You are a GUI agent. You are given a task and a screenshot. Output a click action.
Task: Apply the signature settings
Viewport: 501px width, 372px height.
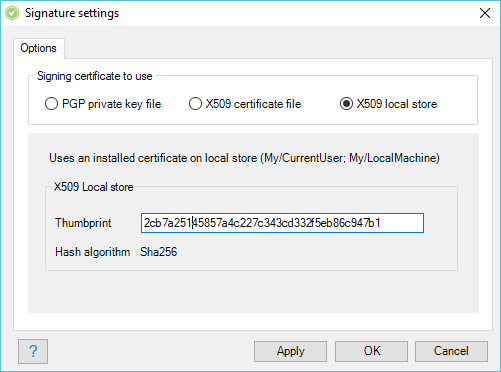[x=290, y=351]
